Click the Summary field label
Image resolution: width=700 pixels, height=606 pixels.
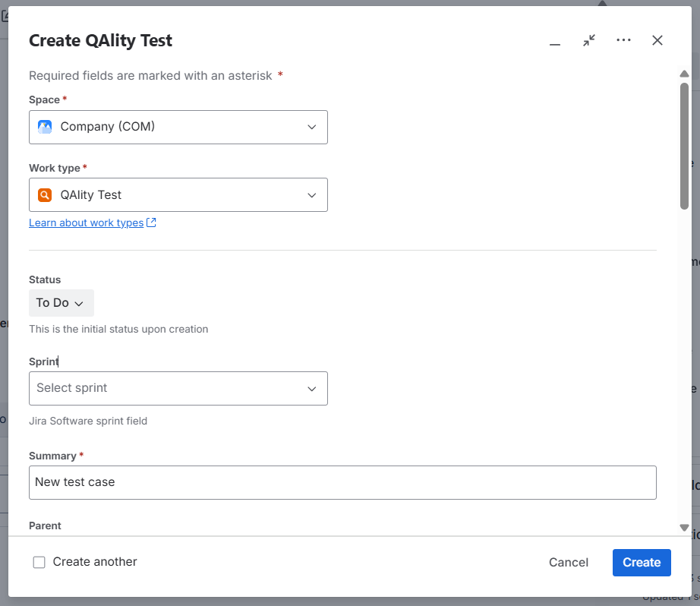coord(52,456)
